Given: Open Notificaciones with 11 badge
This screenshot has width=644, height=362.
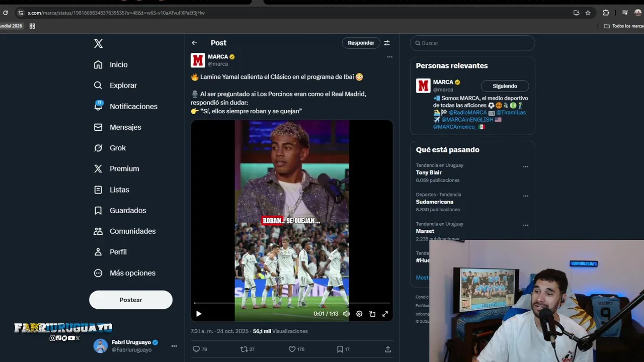Looking at the screenshot, I should coord(125,106).
